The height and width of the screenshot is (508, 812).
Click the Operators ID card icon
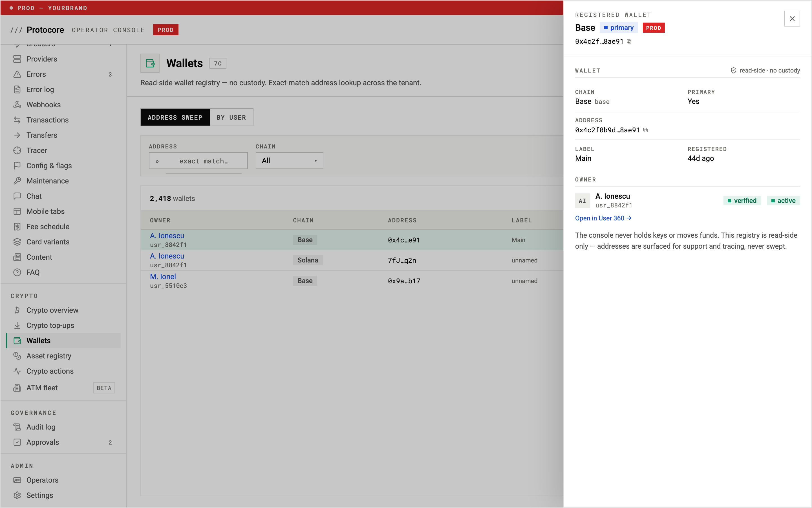click(x=17, y=480)
